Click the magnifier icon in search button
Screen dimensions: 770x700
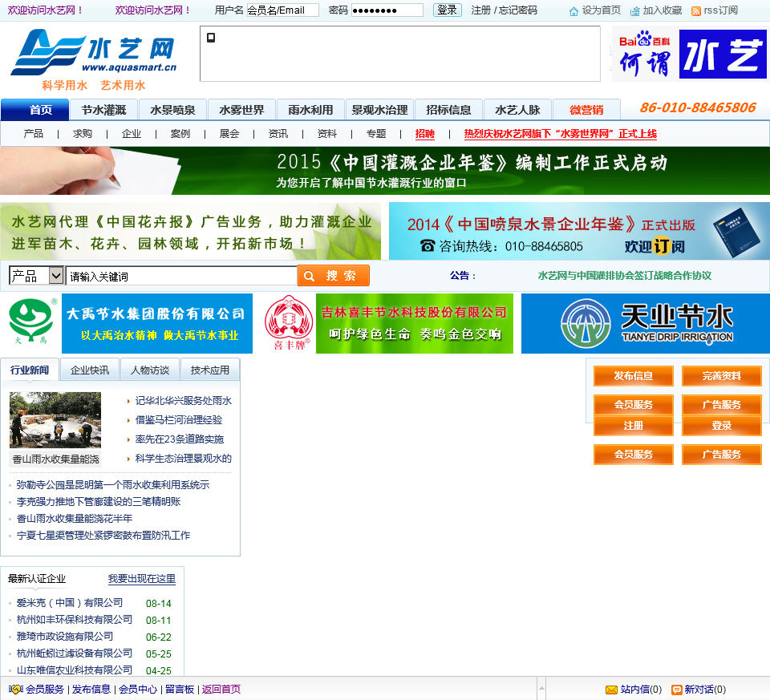[x=309, y=276]
